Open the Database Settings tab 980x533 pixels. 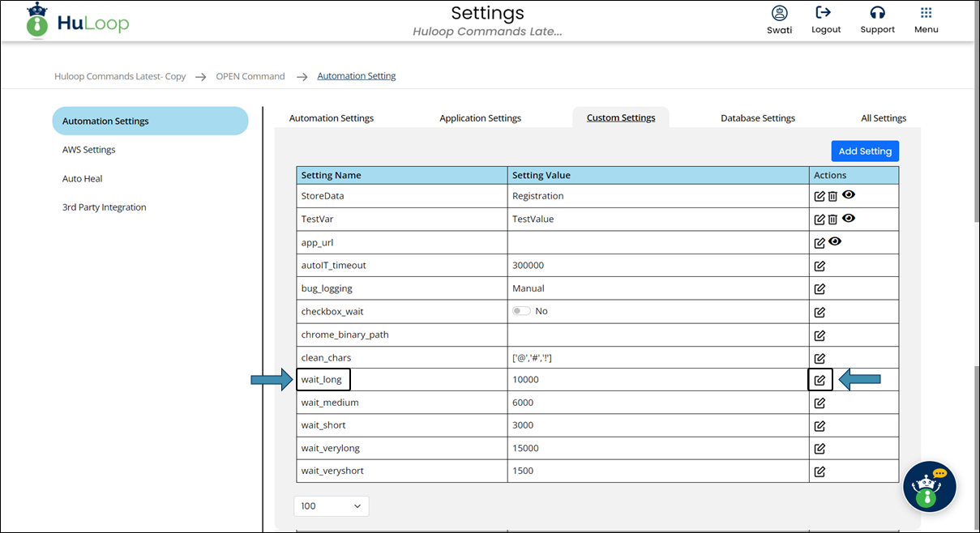pyautogui.click(x=758, y=118)
